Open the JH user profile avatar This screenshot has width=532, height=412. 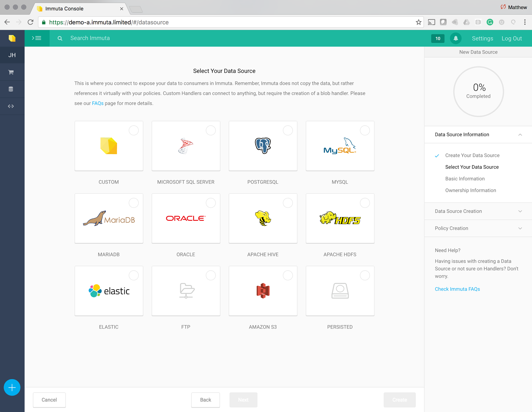point(12,55)
